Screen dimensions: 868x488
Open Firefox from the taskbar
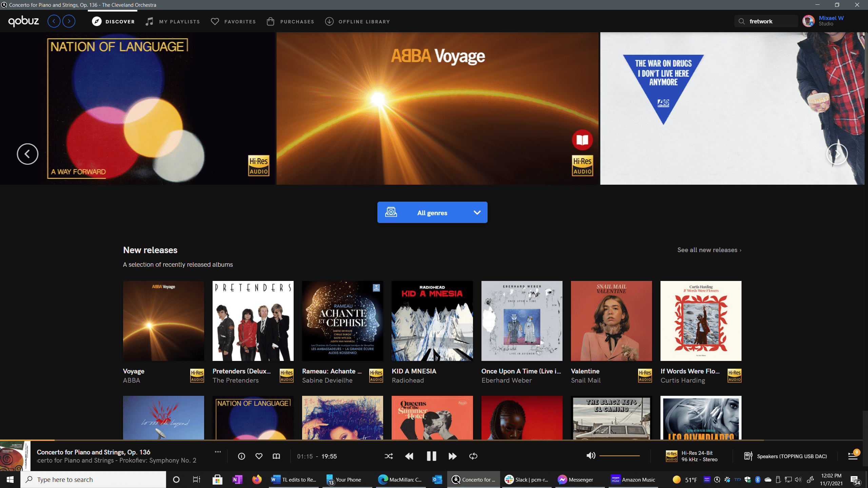click(x=257, y=480)
